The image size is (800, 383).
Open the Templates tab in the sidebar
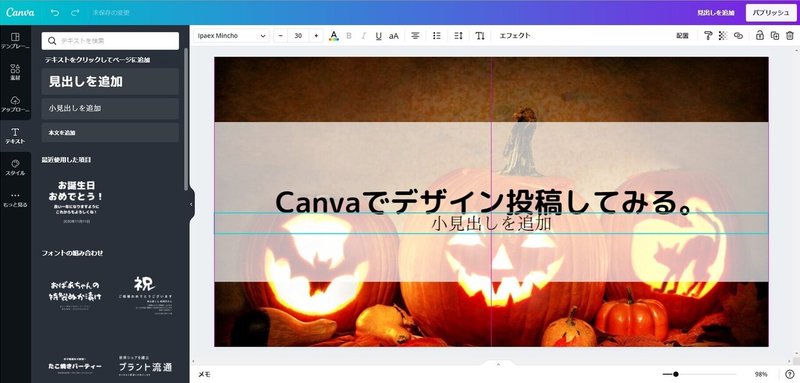[15, 41]
